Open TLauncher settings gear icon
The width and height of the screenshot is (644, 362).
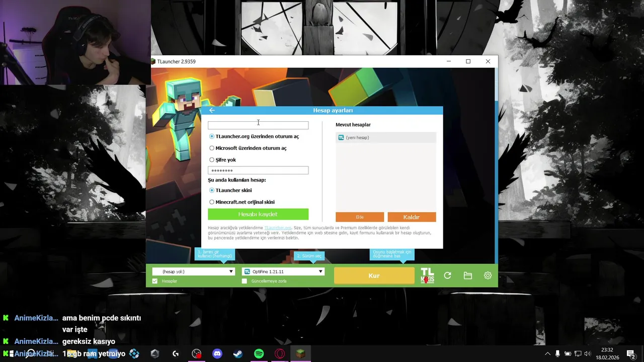488,276
